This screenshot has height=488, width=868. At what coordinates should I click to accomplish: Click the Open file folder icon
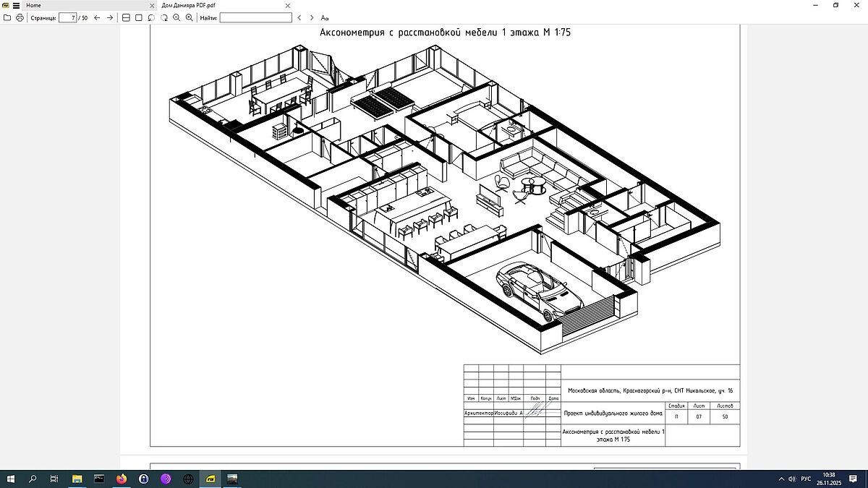[7, 17]
